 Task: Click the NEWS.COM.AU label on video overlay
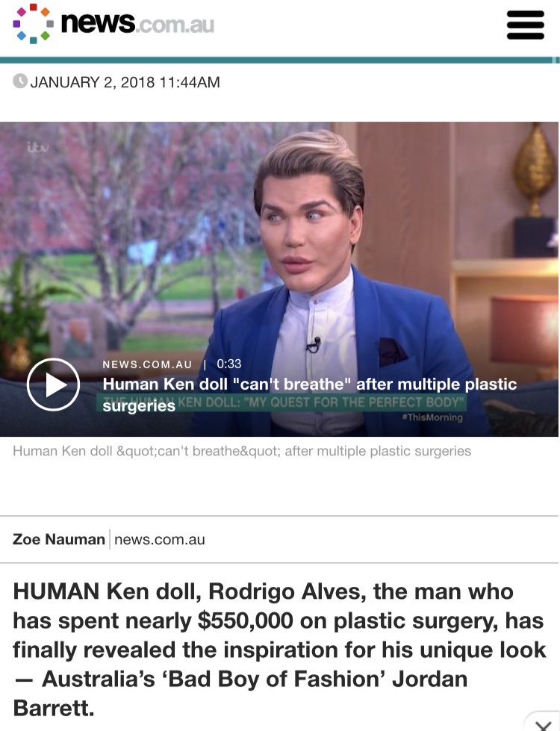pos(147,364)
